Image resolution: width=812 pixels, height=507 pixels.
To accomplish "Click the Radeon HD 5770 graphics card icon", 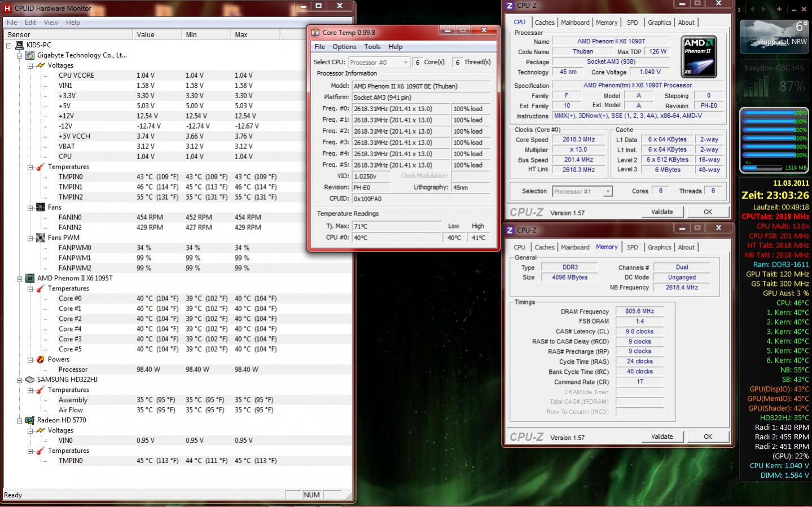I will pyautogui.click(x=30, y=421).
